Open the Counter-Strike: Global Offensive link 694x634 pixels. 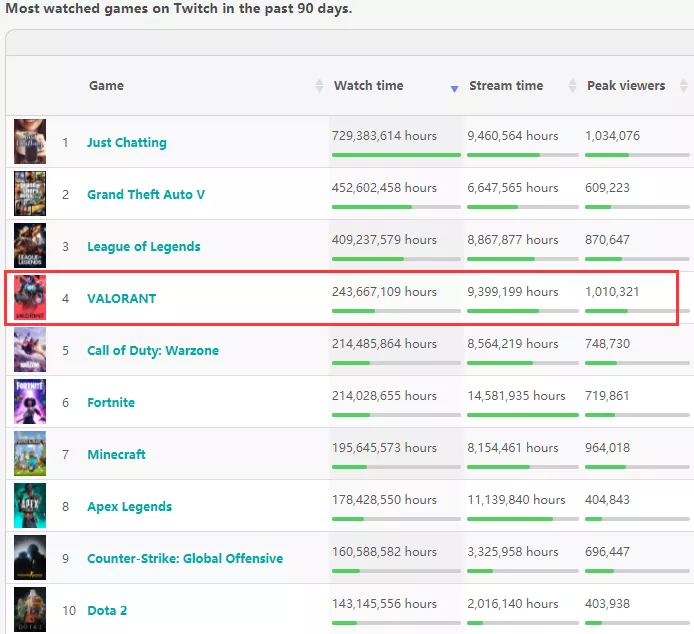[185, 558]
